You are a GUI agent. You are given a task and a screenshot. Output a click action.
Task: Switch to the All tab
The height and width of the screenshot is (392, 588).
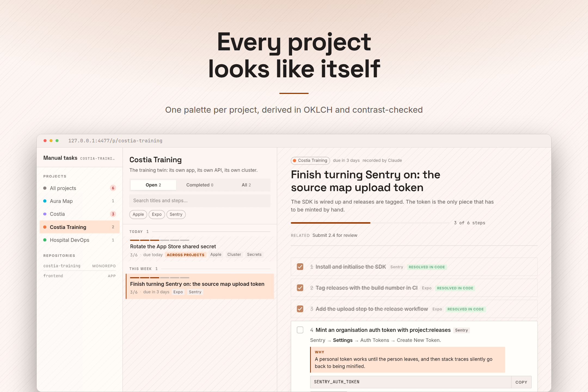coord(246,185)
